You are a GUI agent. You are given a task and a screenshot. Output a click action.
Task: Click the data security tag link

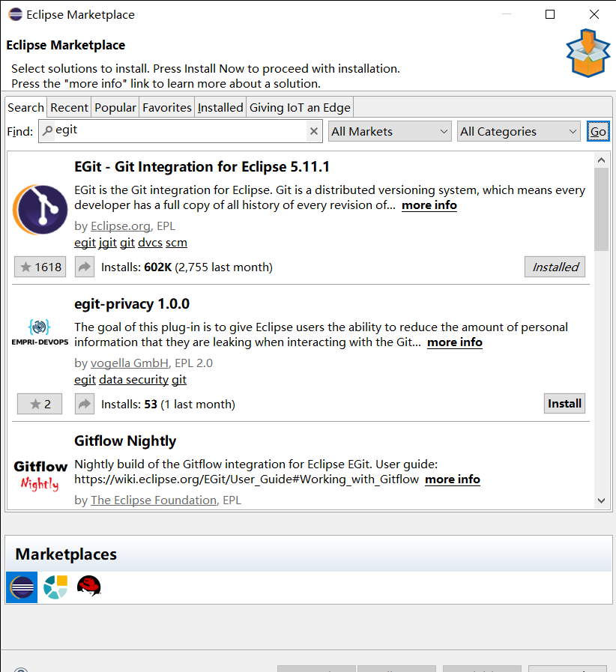133,380
